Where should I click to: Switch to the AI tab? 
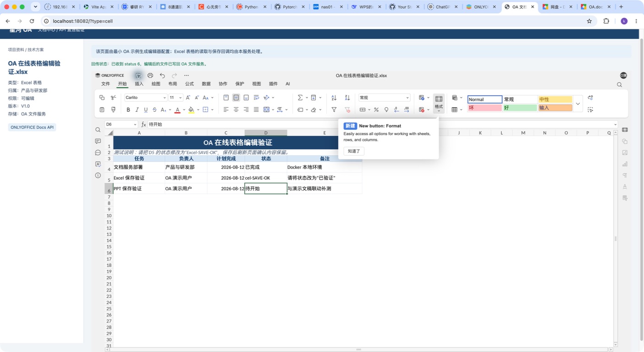click(x=287, y=84)
